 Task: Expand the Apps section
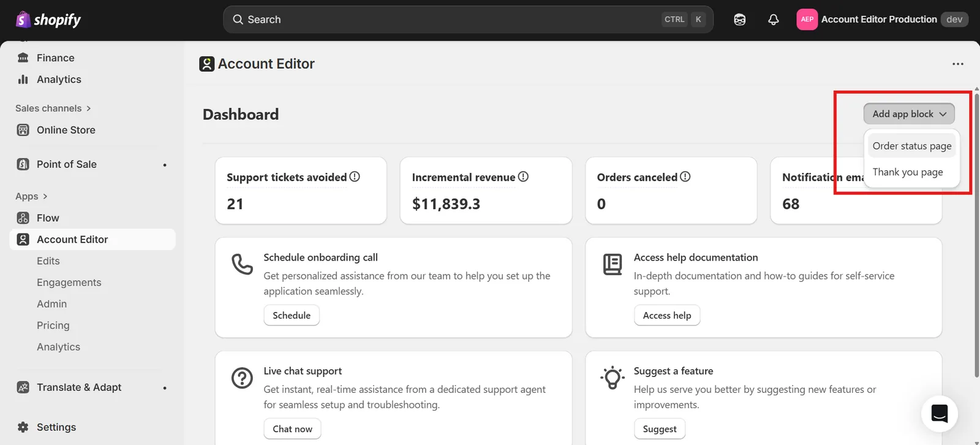32,196
